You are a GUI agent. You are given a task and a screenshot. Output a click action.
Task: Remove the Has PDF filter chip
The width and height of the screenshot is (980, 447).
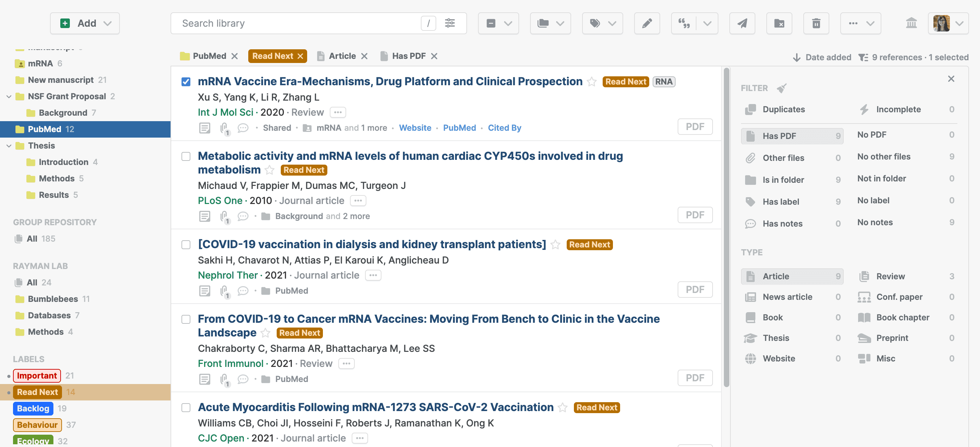click(434, 56)
